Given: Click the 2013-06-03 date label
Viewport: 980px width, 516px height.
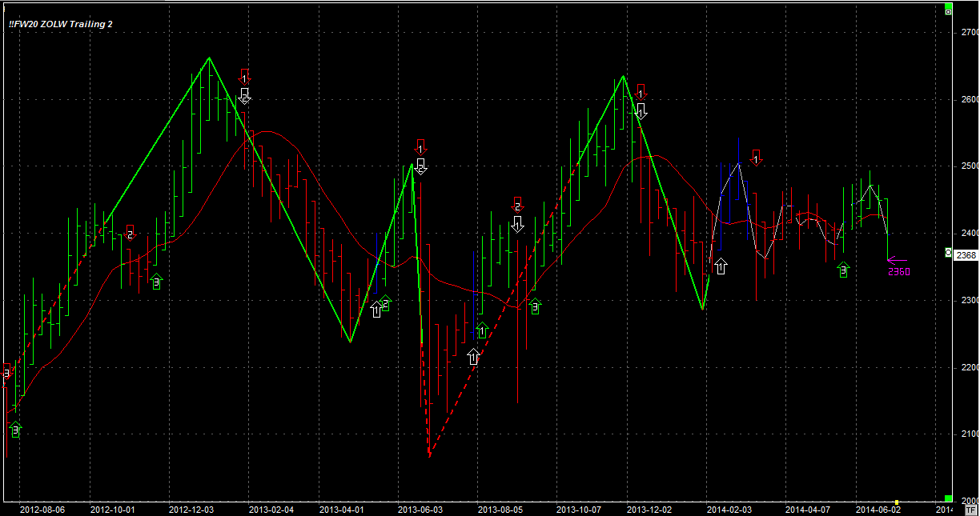Looking at the screenshot, I should tap(420, 509).
